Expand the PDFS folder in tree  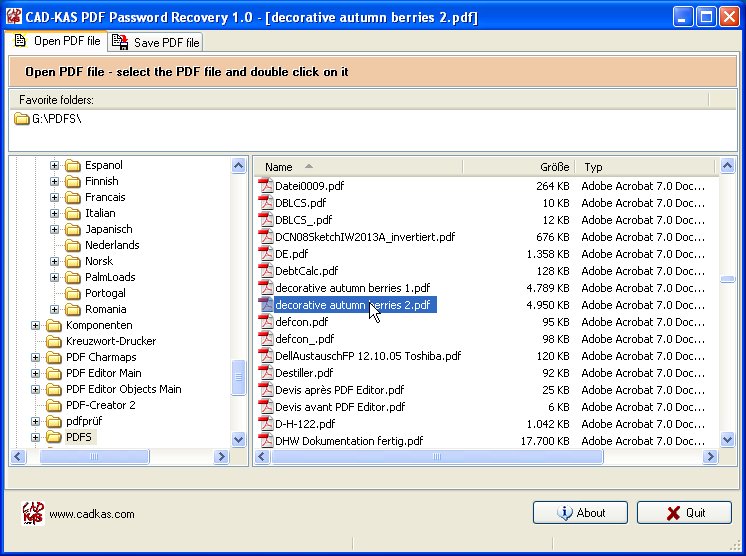[37, 438]
